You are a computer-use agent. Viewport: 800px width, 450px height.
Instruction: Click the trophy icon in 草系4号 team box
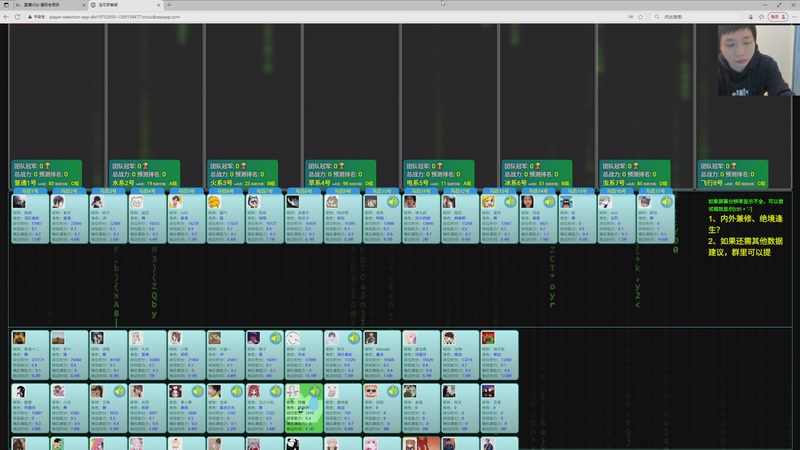341,166
